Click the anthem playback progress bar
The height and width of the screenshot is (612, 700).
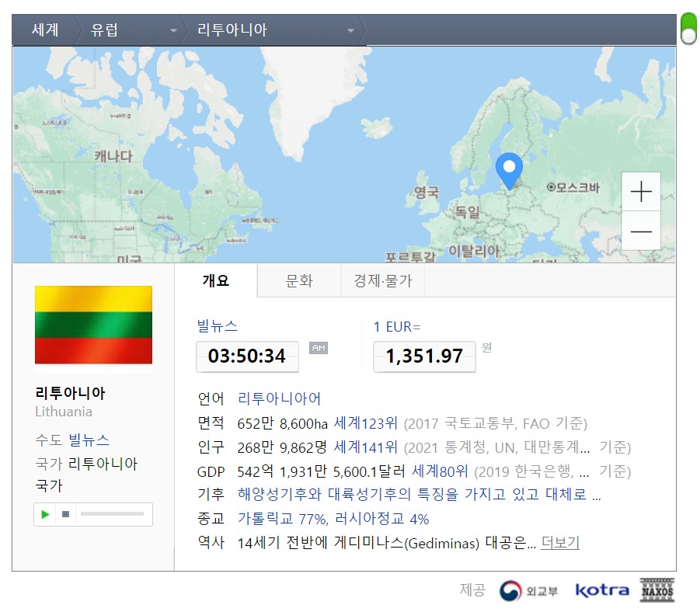click(112, 514)
